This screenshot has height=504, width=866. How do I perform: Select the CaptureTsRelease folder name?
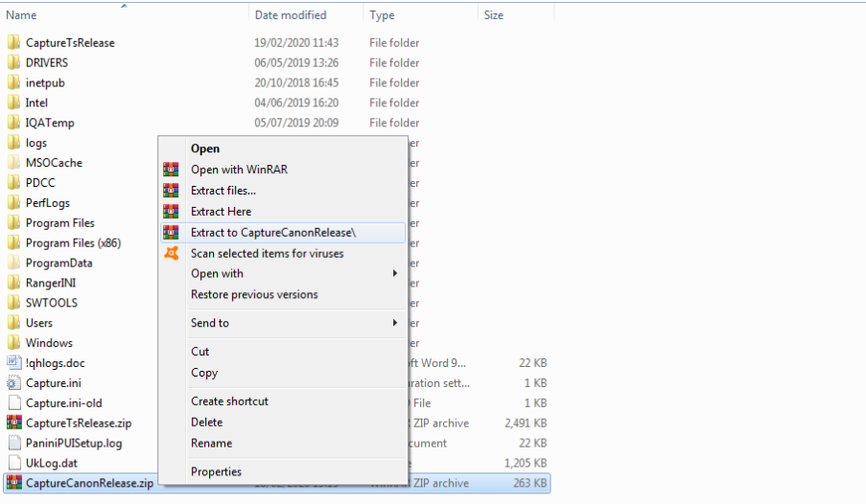70,42
